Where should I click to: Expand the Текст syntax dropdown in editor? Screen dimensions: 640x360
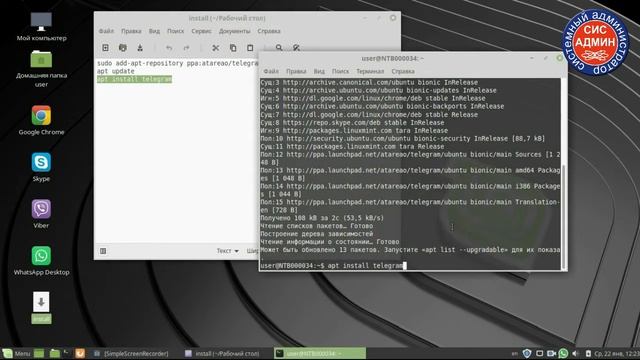(227, 251)
